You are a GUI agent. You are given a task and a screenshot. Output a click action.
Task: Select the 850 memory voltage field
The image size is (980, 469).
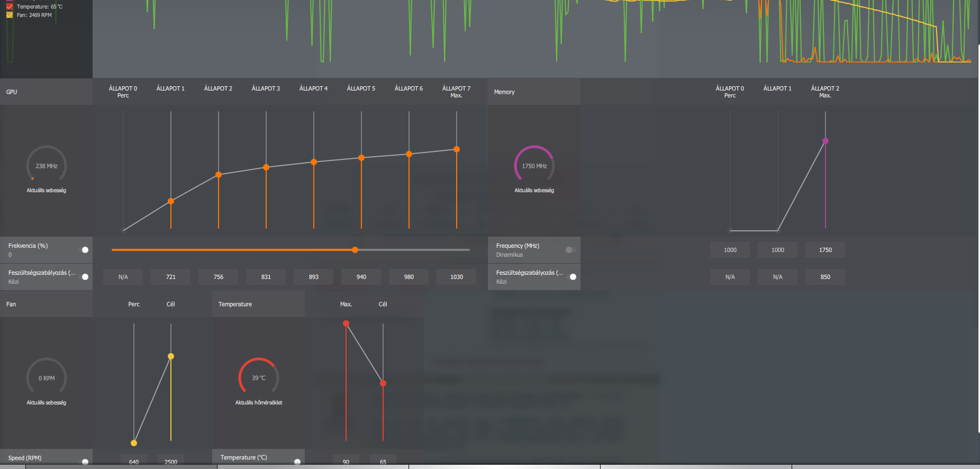(x=825, y=277)
